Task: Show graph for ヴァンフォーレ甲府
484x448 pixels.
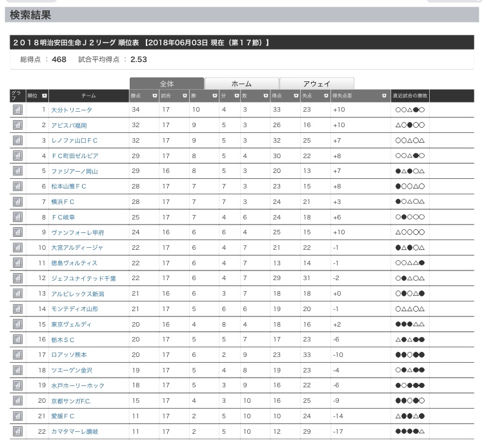Action: click(17, 232)
